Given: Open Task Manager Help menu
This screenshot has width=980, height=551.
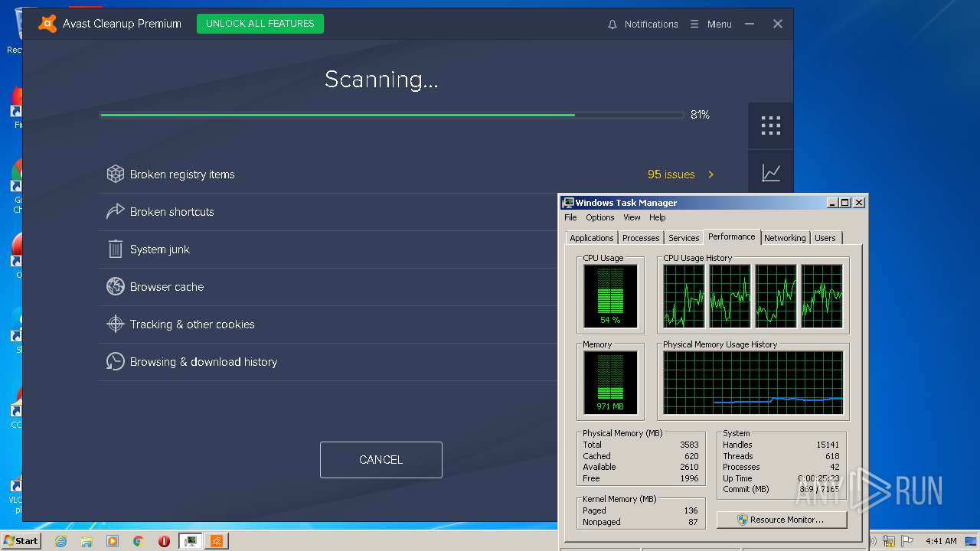Looking at the screenshot, I should click(658, 217).
